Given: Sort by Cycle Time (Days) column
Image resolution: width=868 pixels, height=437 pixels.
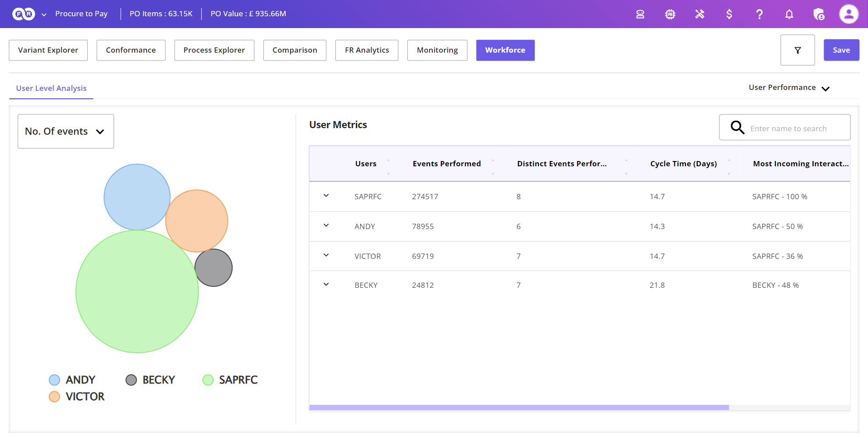Looking at the screenshot, I should pos(683,164).
